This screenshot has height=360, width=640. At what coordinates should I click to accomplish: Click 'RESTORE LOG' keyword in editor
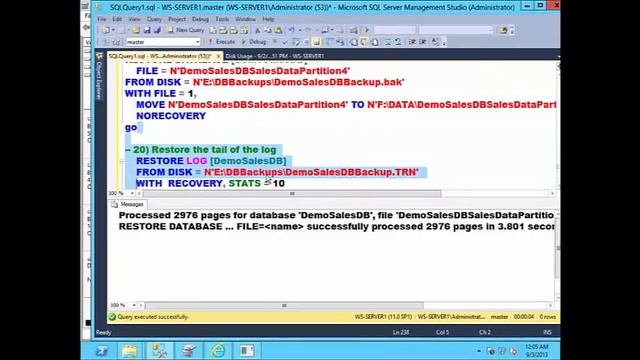click(x=171, y=161)
